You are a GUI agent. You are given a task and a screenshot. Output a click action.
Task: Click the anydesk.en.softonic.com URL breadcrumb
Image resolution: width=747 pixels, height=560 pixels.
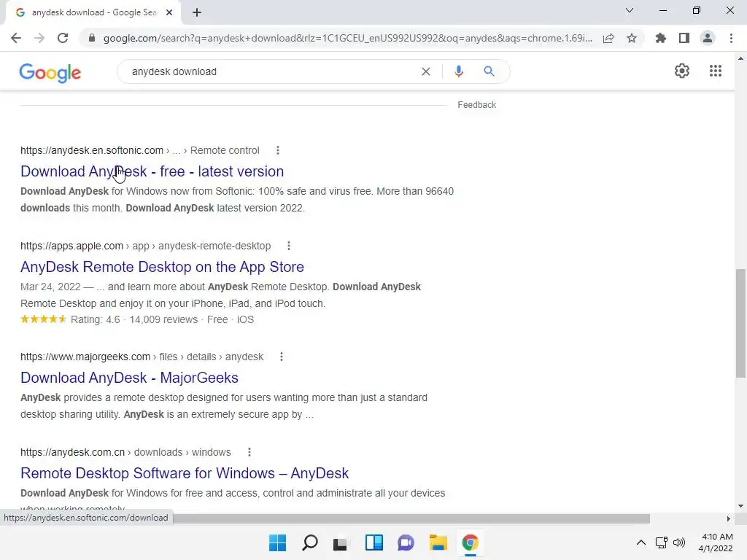[139, 150]
